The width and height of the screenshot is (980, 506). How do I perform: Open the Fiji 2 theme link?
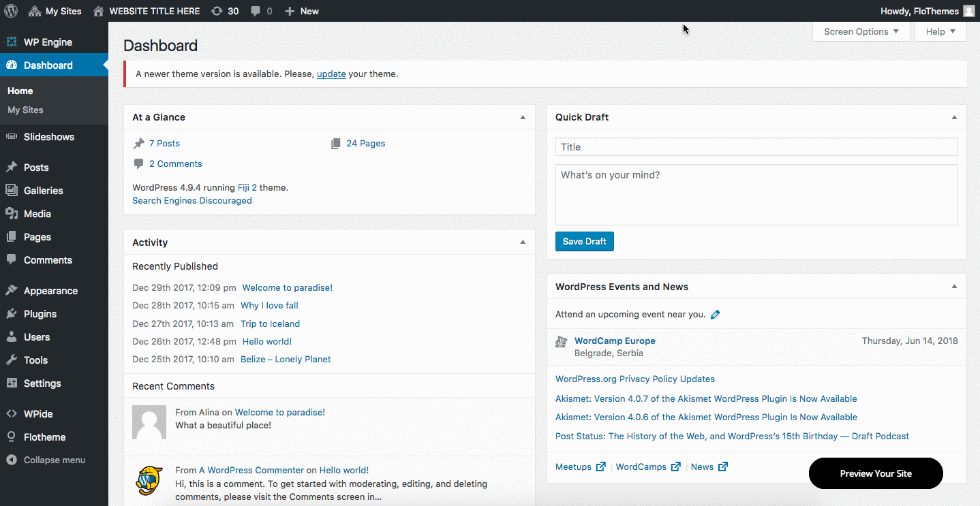click(x=247, y=187)
